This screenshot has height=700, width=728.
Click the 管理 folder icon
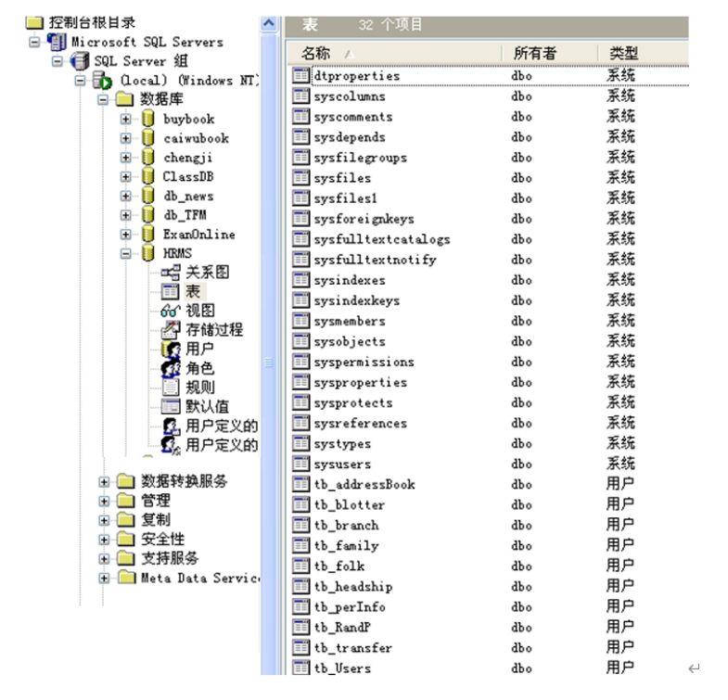125,501
